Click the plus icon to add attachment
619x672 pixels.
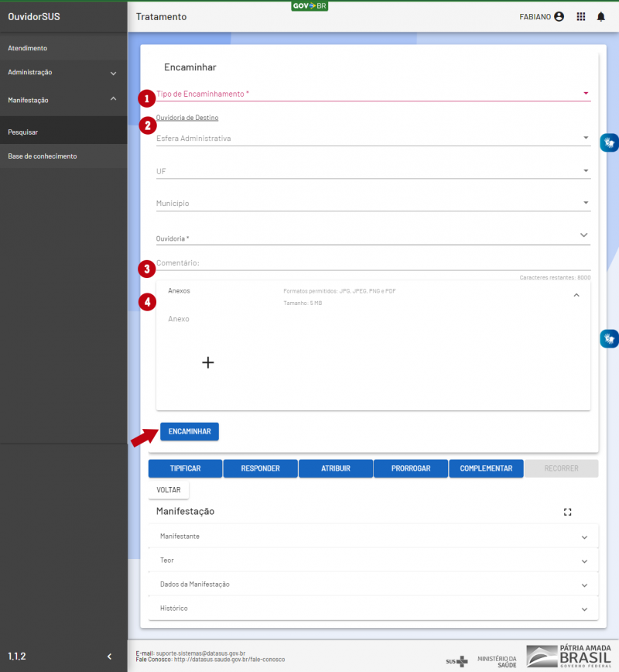(x=207, y=362)
